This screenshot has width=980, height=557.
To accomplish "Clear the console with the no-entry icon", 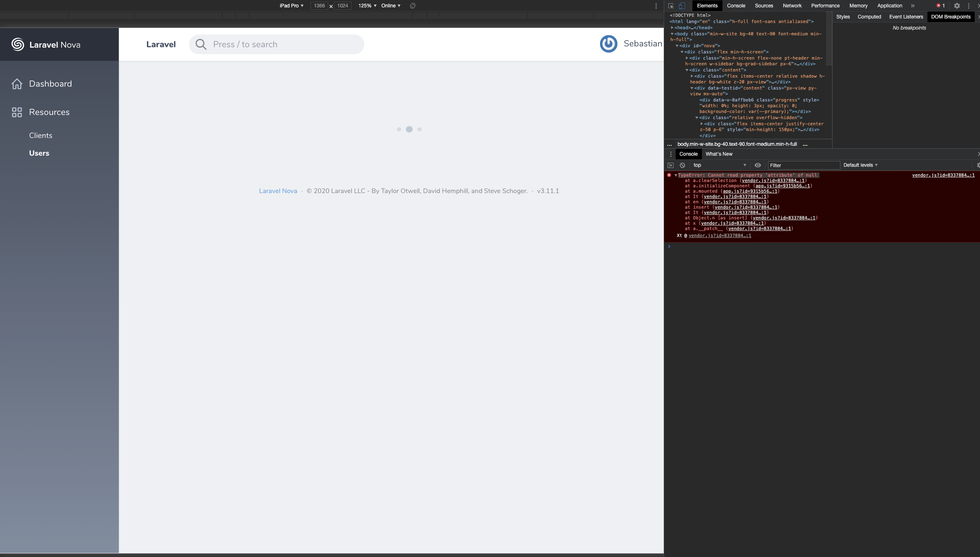I will click(x=682, y=165).
